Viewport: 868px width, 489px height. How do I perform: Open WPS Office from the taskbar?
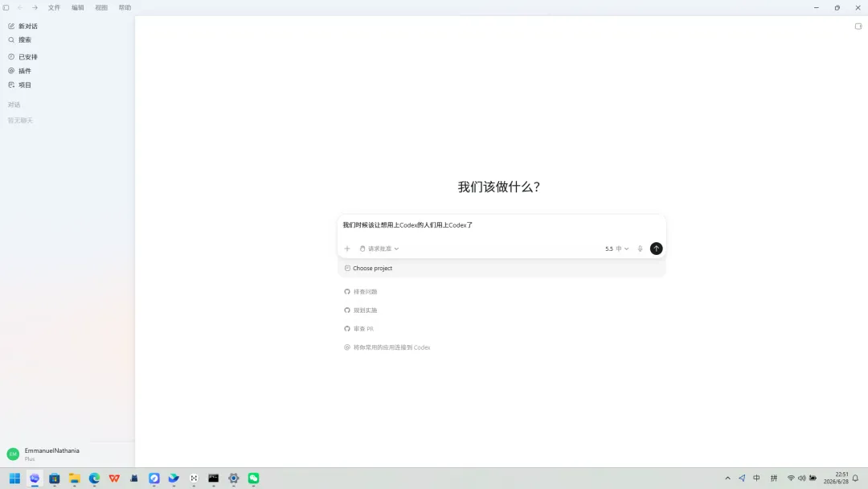114,478
